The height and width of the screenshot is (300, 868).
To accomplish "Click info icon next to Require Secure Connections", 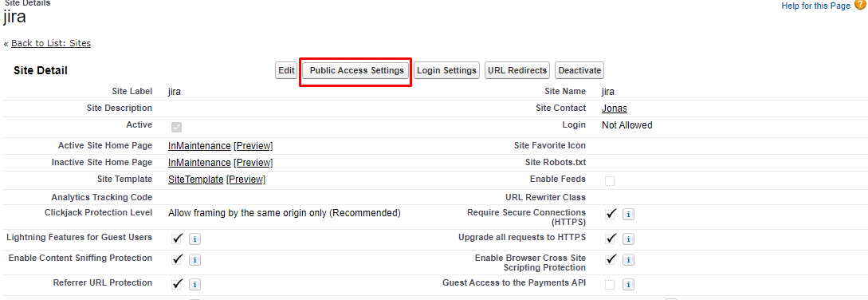I will (x=628, y=214).
